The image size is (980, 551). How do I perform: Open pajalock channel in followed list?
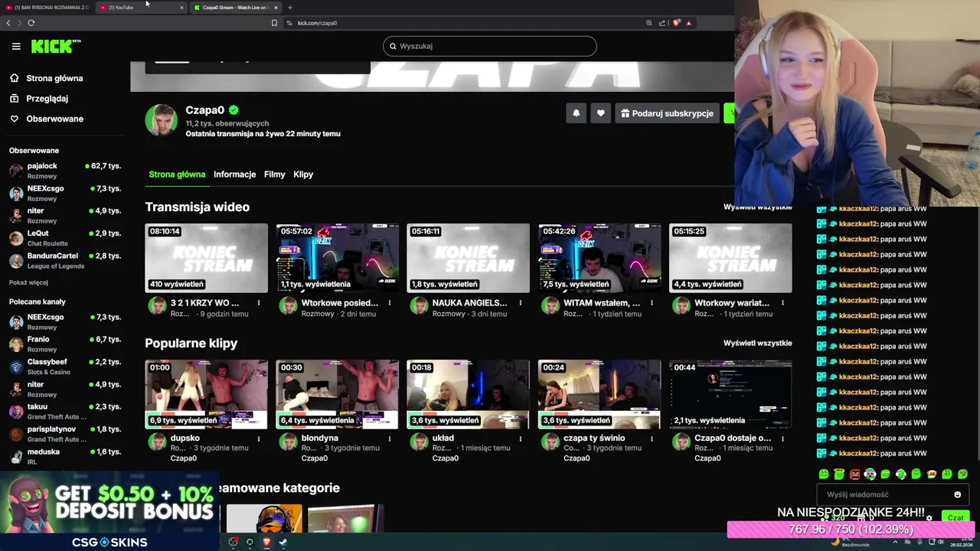(64, 171)
